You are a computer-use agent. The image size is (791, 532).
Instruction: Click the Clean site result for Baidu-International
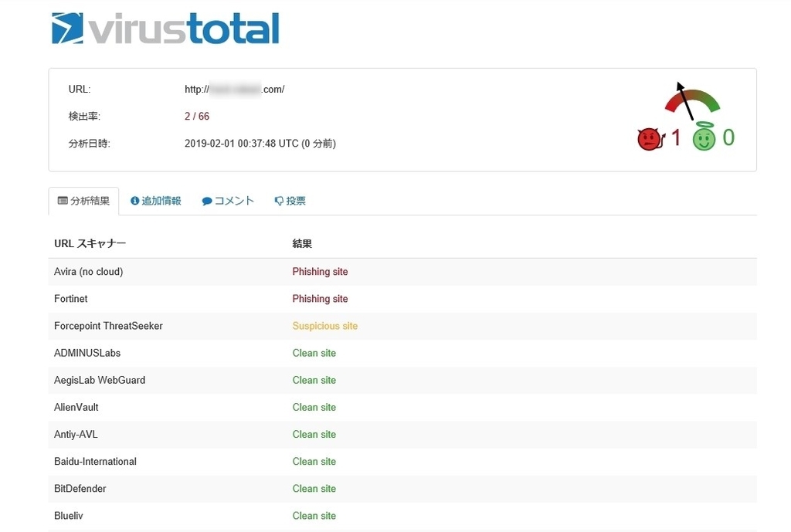314,462
